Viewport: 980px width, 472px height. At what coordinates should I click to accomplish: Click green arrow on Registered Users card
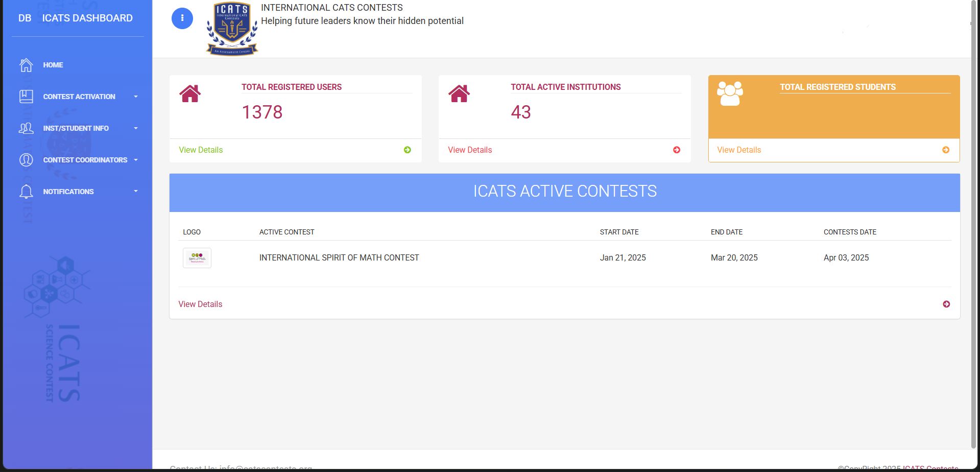tap(407, 150)
